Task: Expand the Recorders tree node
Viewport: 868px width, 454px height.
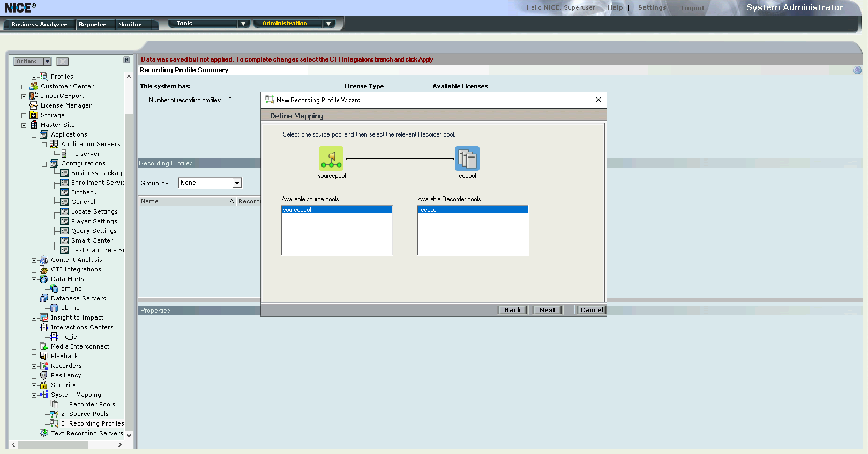Action: coord(34,366)
